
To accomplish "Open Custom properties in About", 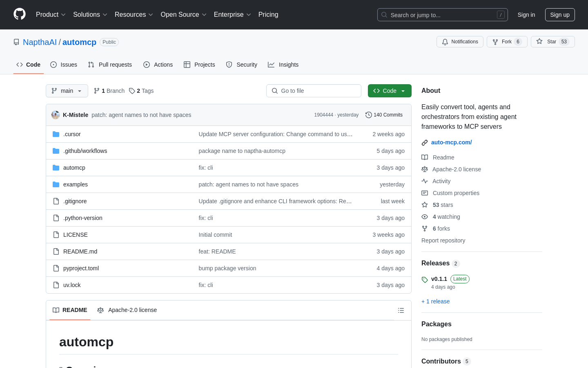I will point(456,193).
